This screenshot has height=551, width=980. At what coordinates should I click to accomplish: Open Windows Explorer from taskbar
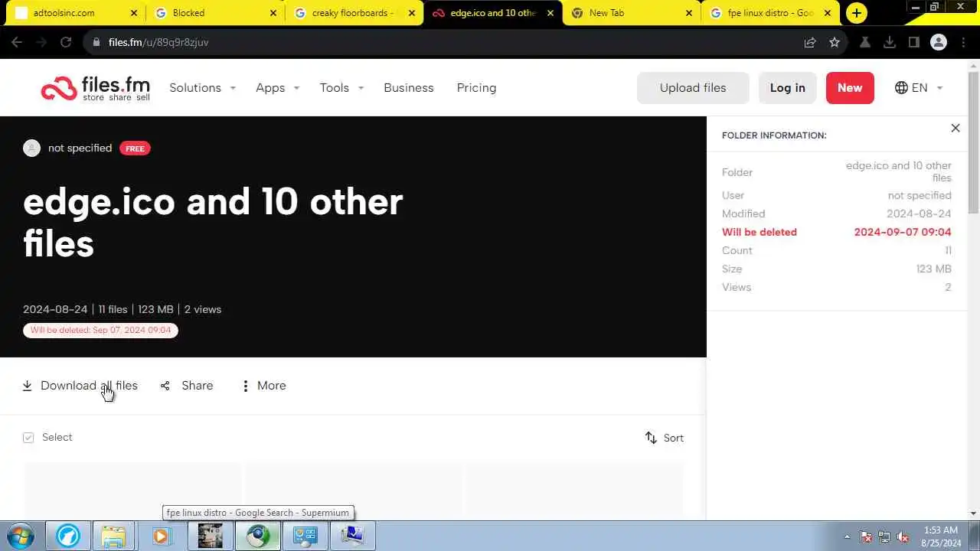pos(113,536)
